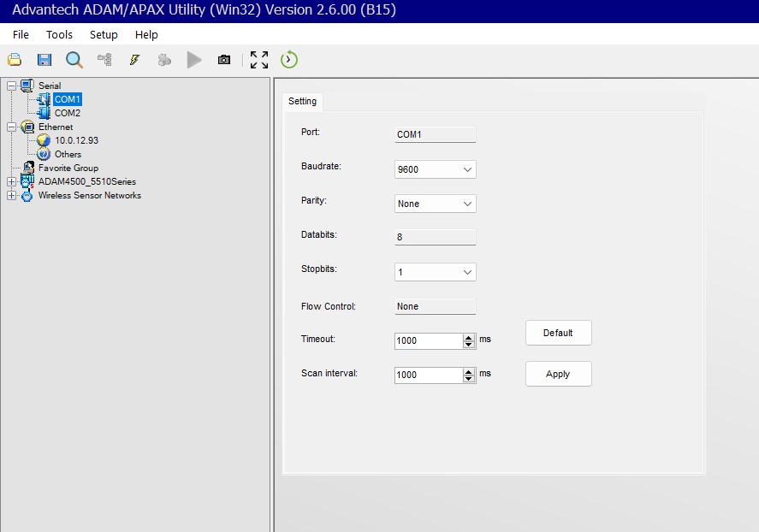Viewport: 759px width, 532px height.
Task: Click the "Scan interval:" label
Action: (x=329, y=374)
